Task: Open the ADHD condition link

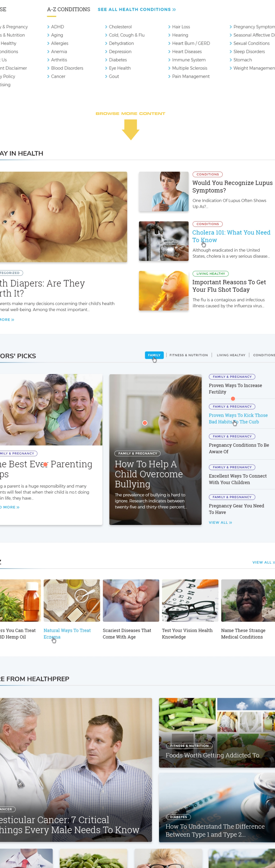Action: (57, 27)
